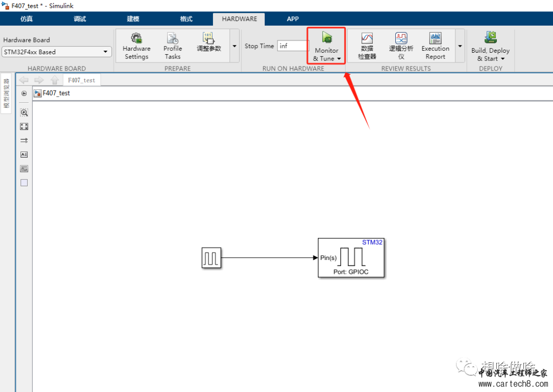Click the back navigation arrow
The width and height of the screenshot is (553, 392).
pyautogui.click(x=24, y=80)
